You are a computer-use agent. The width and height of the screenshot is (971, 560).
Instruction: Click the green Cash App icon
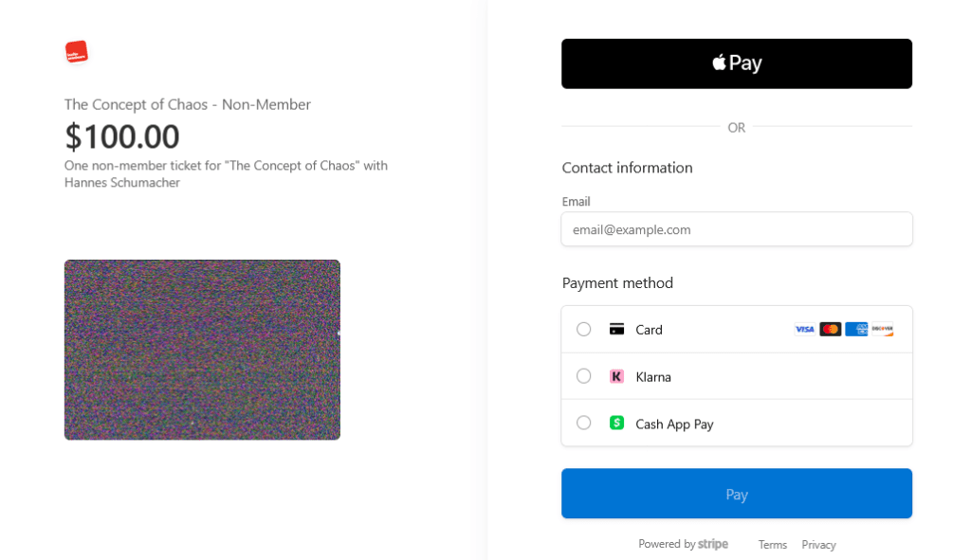pos(616,423)
